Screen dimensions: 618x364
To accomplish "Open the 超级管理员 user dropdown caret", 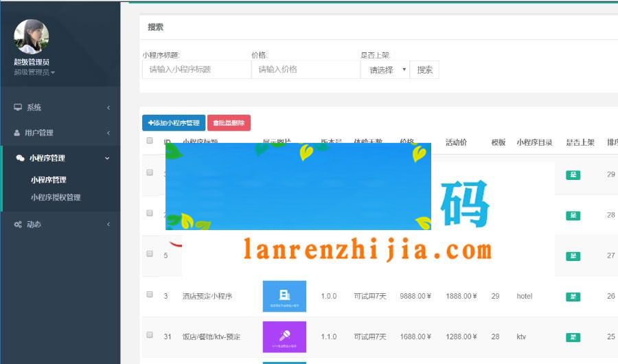I will (53, 73).
